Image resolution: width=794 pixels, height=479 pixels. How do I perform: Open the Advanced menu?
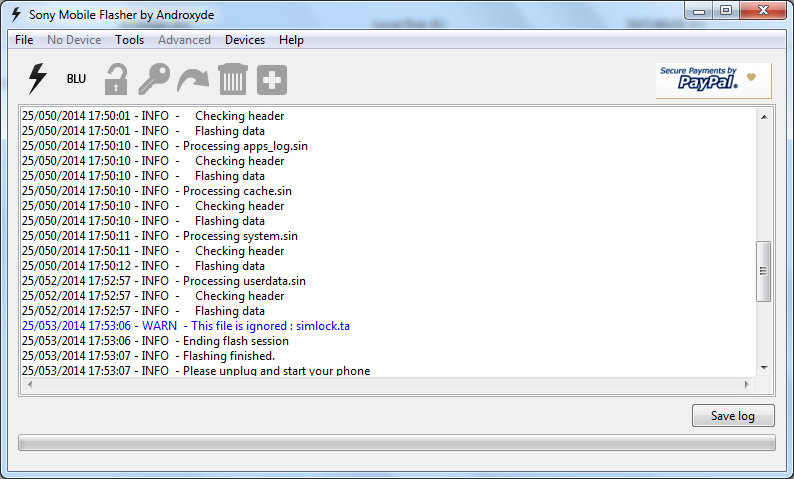184,39
